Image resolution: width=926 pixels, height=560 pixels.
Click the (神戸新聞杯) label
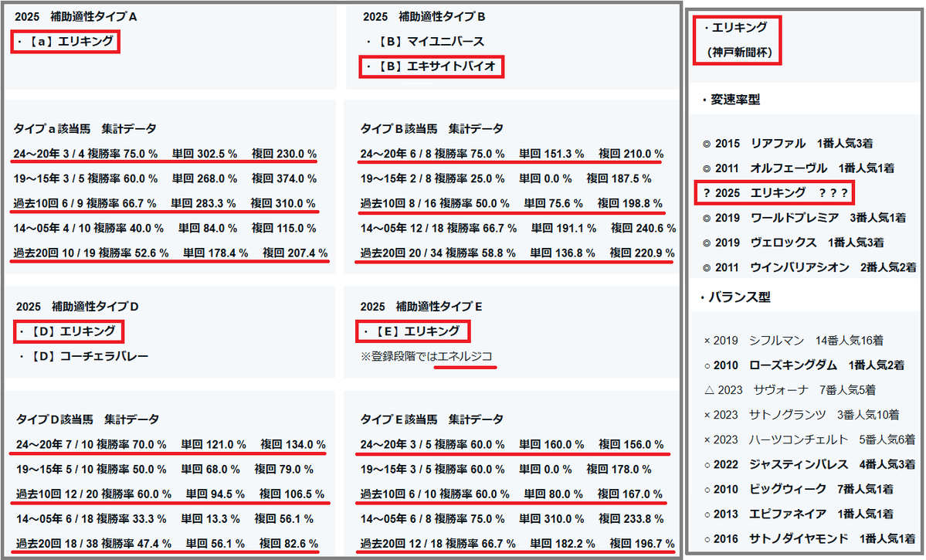pyautogui.click(x=739, y=52)
